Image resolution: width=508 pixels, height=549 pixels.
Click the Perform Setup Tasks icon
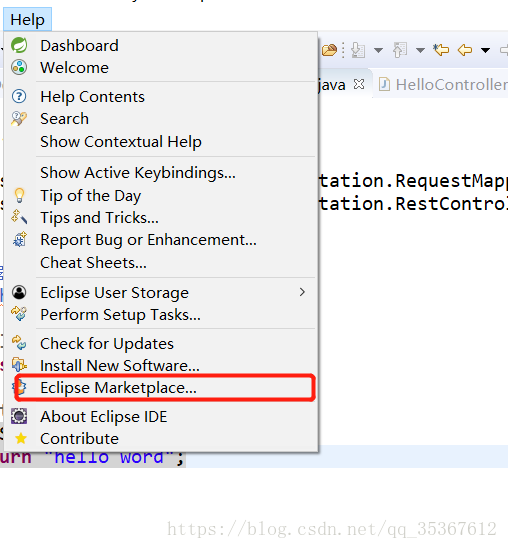pos(19,314)
